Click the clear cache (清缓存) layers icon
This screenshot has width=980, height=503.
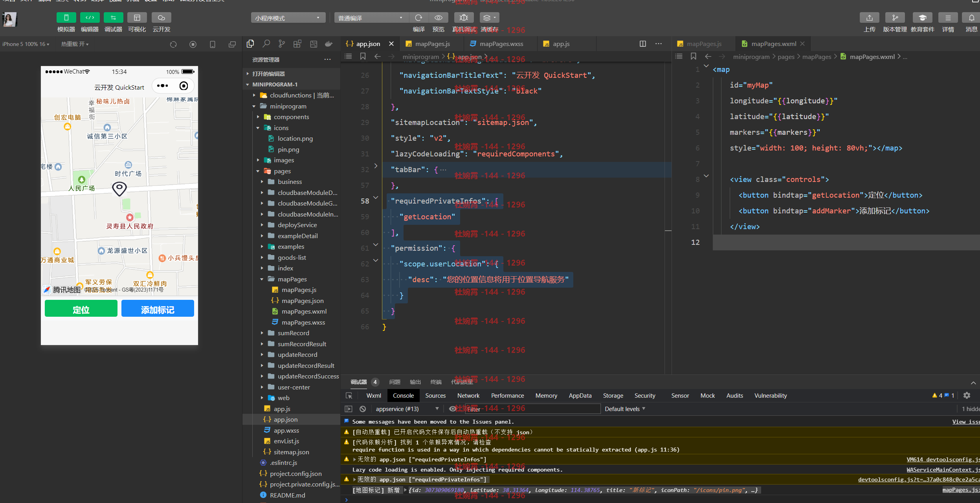pos(489,18)
